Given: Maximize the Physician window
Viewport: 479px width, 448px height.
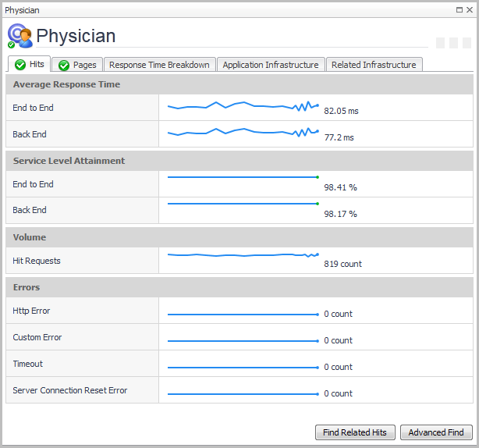Looking at the screenshot, I should coord(459,10).
